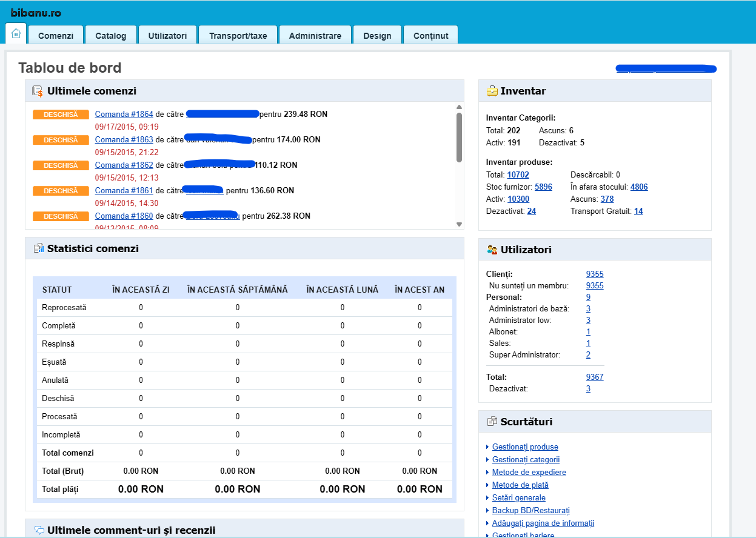View out-of-stock products count 4806
The width and height of the screenshot is (756, 538).
pyautogui.click(x=639, y=187)
